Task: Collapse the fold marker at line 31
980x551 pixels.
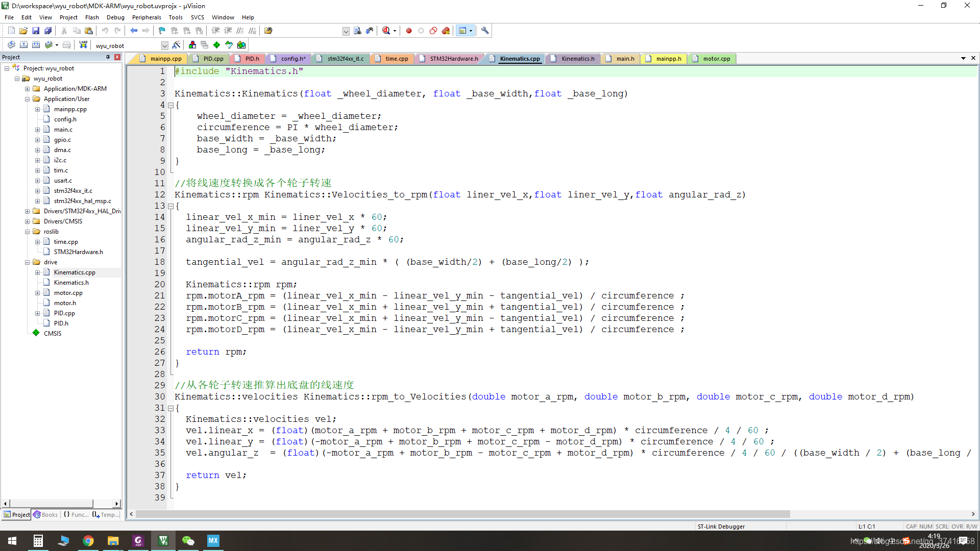Action: coord(170,408)
